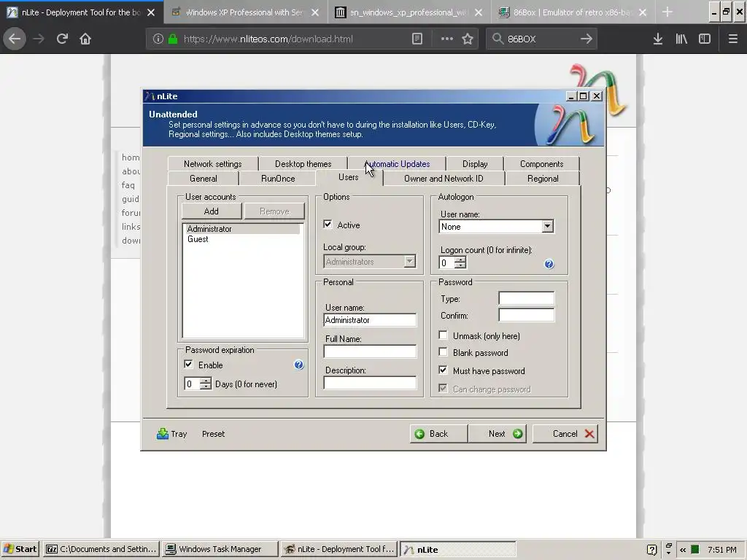This screenshot has width=747, height=560.
Task: Check Unmask (only here) option
Action: click(x=443, y=335)
